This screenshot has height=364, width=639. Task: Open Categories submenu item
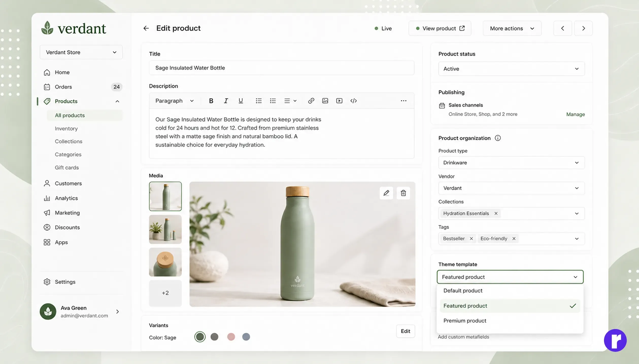click(x=68, y=154)
